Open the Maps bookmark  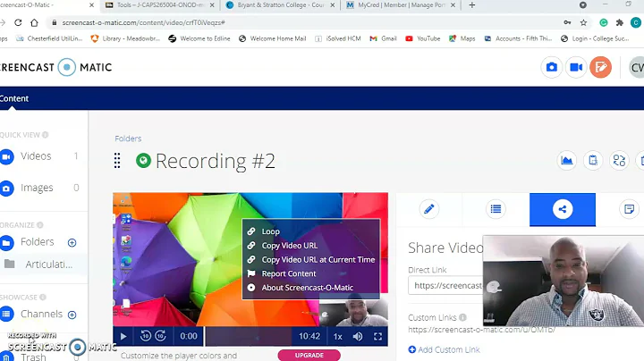pos(462,38)
